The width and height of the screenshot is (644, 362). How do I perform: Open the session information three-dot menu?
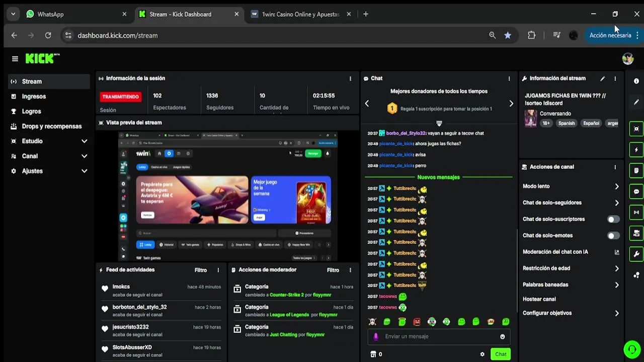click(350, 78)
